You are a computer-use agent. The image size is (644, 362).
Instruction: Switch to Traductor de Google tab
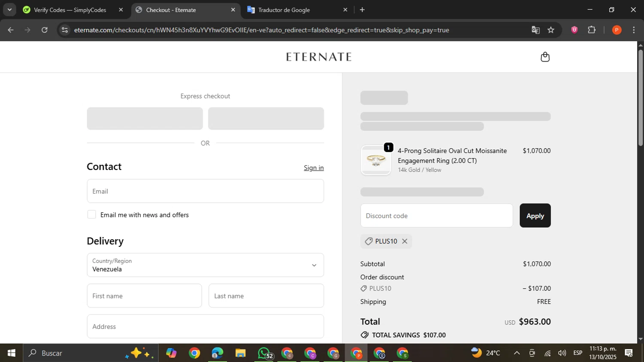(x=284, y=10)
